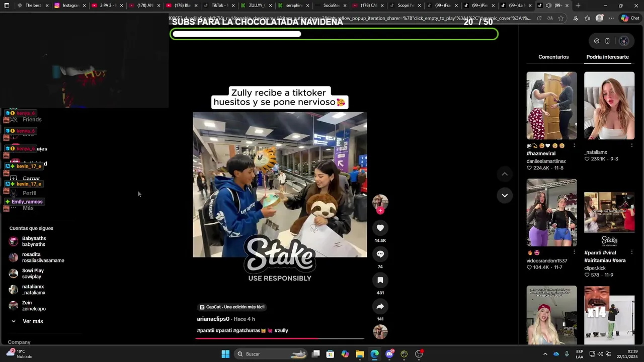Viewport: 644px width, 362px height.
Task: Open creator avatar above the like button
Action: pyautogui.click(x=380, y=202)
